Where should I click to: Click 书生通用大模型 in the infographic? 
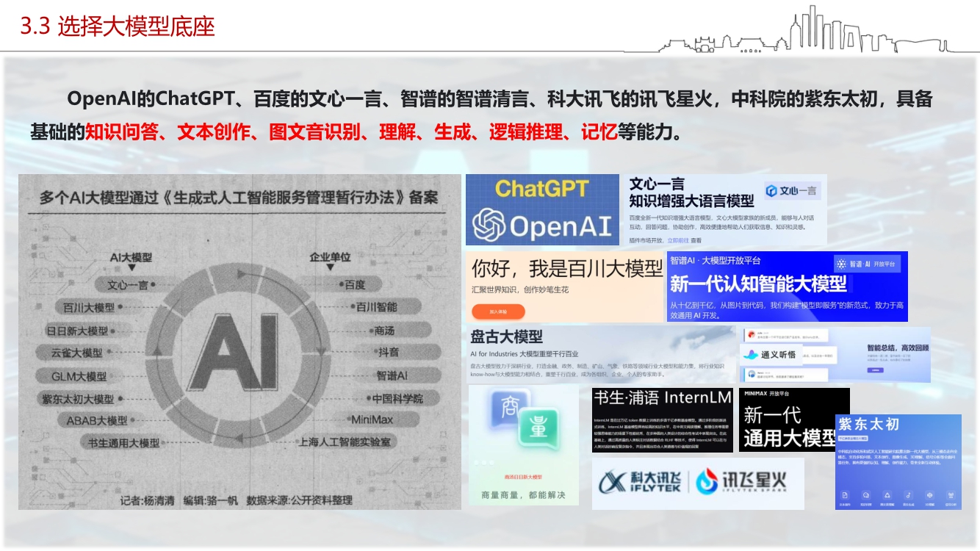tap(123, 443)
